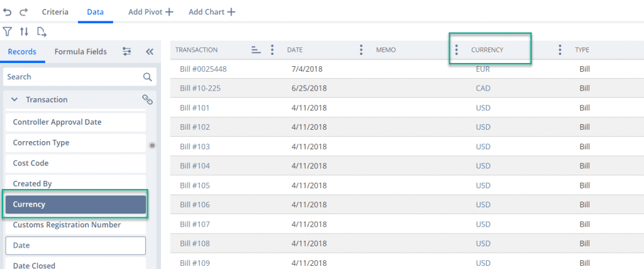This screenshot has width=644, height=269.
Task: Open Transaction column three-dot menu
Action: pos(272,50)
